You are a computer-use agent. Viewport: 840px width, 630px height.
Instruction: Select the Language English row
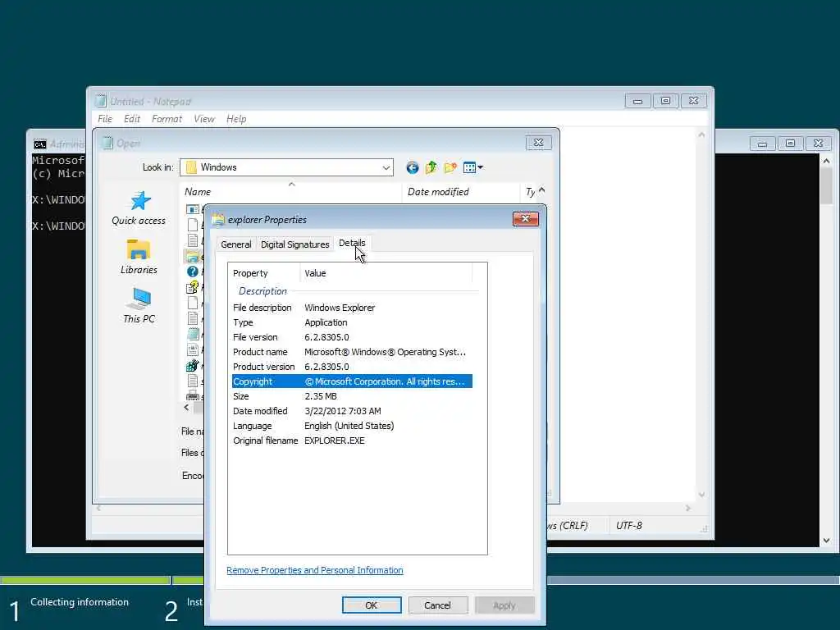(x=352, y=426)
